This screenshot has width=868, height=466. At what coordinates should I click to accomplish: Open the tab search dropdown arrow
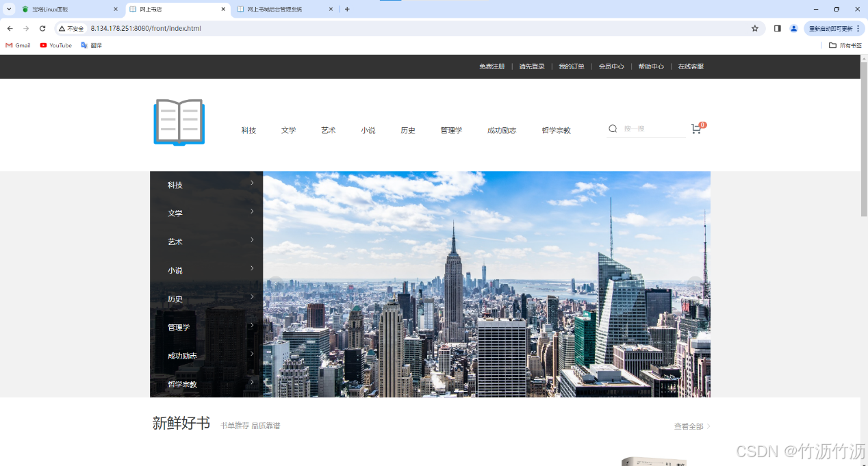point(10,10)
